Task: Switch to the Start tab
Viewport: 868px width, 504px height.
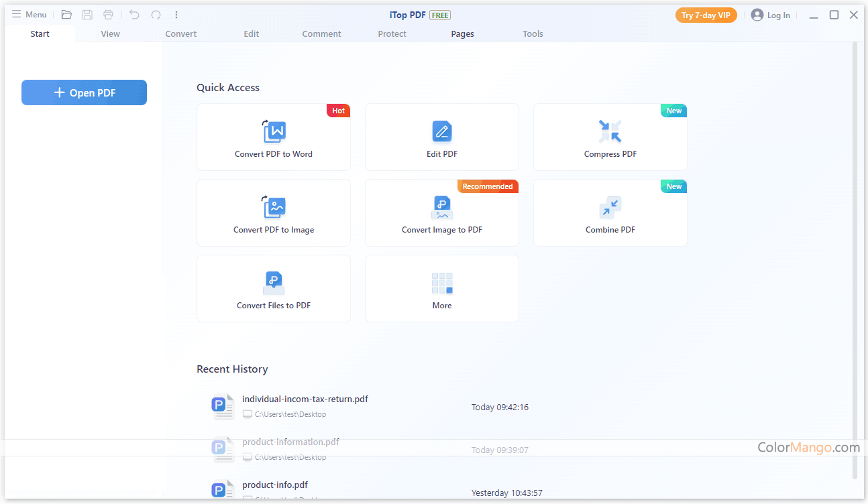Action: coord(40,34)
